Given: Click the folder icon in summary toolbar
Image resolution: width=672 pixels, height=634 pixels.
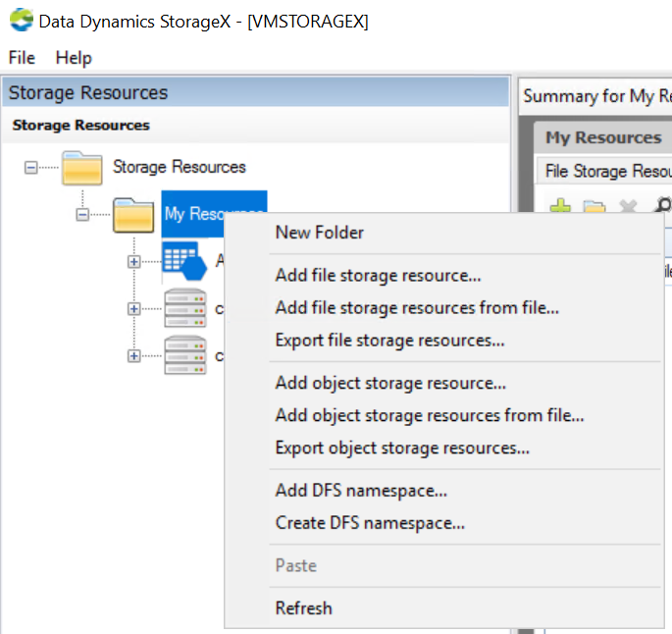Looking at the screenshot, I should pos(594,207).
